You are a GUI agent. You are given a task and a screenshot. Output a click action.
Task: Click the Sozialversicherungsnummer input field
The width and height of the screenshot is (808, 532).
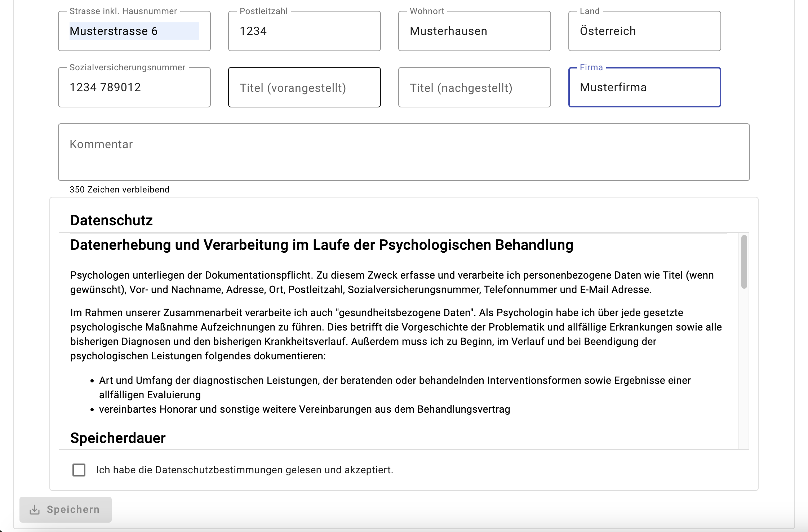[134, 87]
